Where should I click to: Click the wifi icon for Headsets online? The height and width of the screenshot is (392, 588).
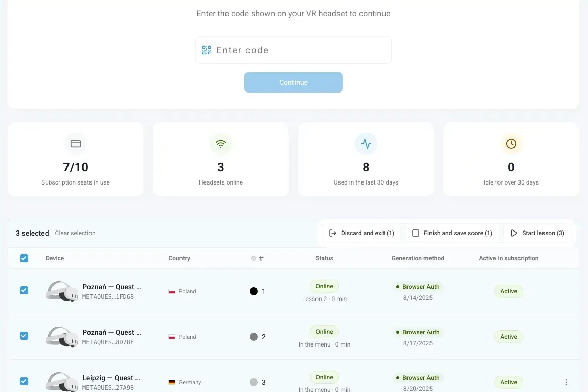pyautogui.click(x=221, y=144)
